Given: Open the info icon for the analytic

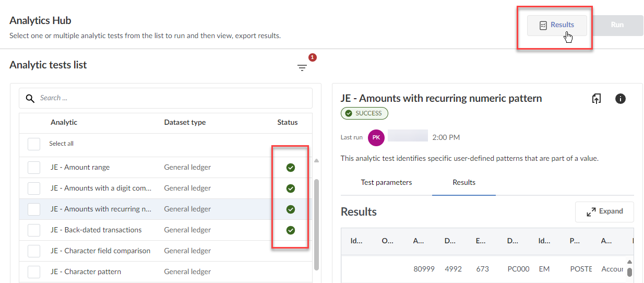Looking at the screenshot, I should (x=620, y=99).
